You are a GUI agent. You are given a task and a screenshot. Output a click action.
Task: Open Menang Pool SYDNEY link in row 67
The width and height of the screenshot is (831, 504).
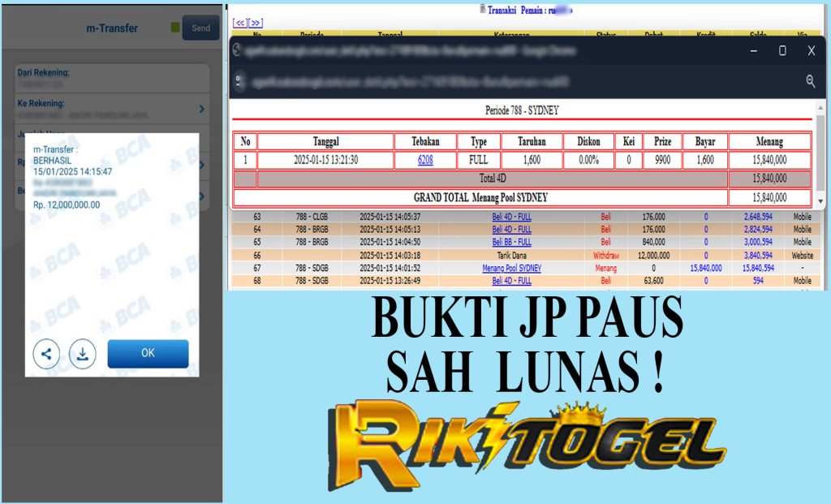(x=511, y=268)
